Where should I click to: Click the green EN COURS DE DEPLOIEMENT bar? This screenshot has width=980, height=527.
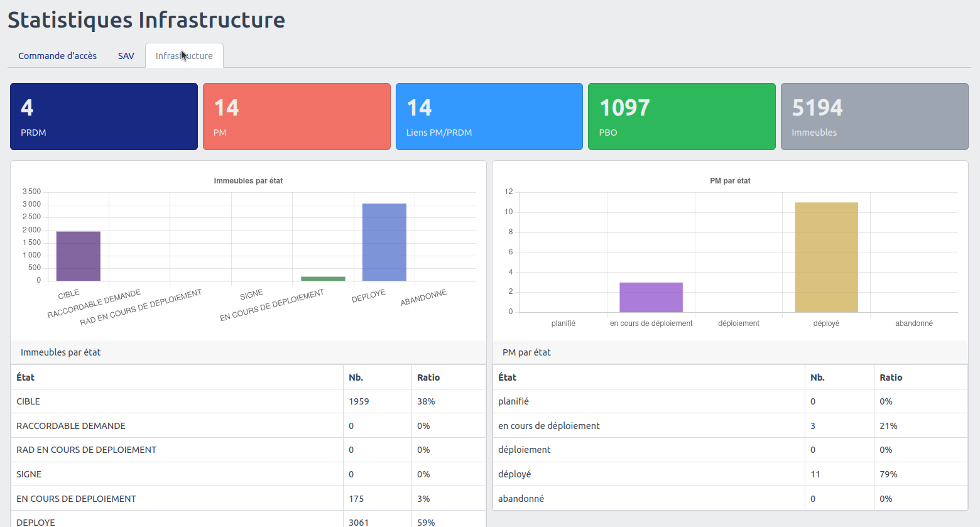click(323, 278)
